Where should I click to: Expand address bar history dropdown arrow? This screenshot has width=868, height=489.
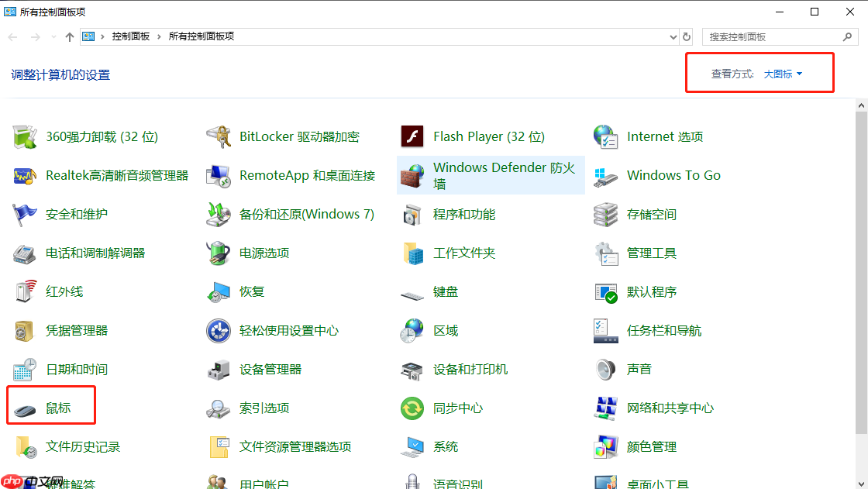673,37
